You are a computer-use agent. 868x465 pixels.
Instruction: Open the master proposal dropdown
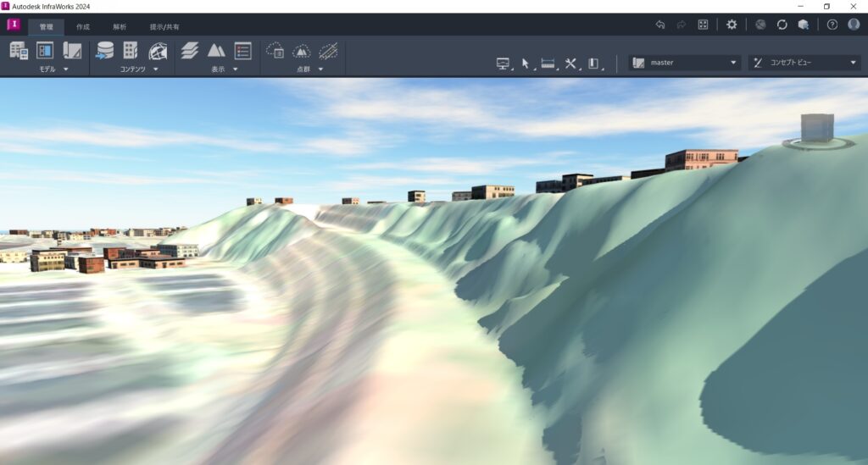pyautogui.click(x=685, y=63)
